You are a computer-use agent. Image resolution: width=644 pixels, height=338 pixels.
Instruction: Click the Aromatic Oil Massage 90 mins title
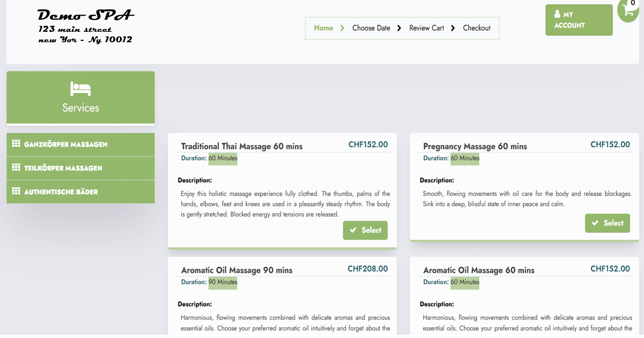237,270
